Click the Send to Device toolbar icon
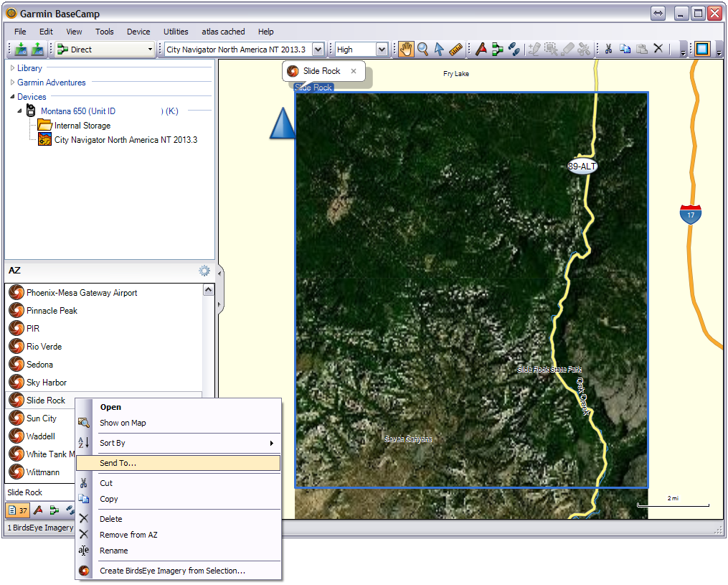728x585 pixels. (21, 49)
